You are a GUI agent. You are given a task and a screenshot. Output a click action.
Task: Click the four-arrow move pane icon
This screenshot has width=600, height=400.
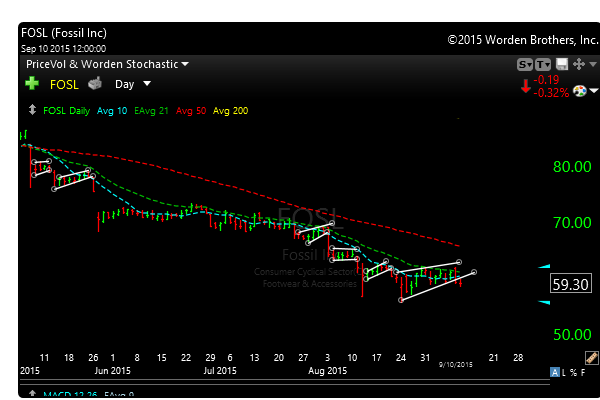(579, 64)
